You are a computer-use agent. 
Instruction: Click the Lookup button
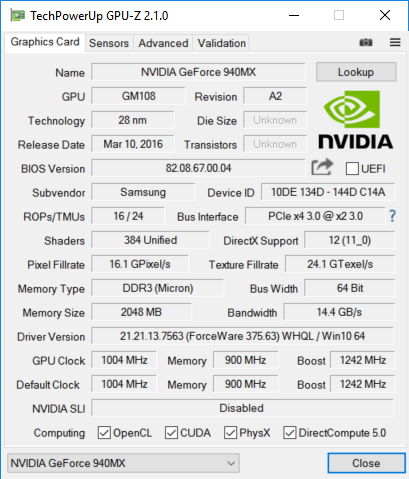click(x=356, y=72)
